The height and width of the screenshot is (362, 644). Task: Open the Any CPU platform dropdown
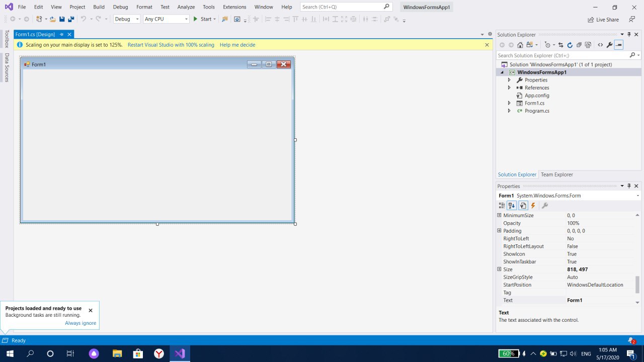166,19
